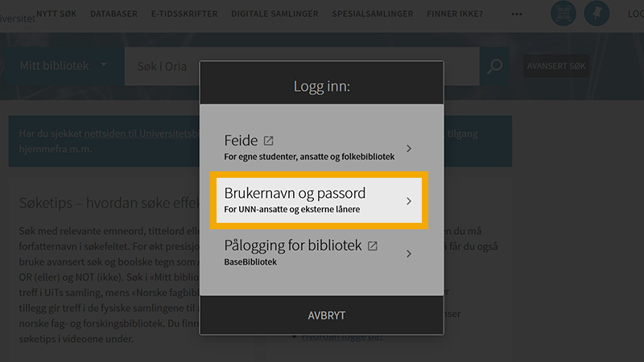Click the external link icon beside Feide
Screen dimensions: 644x362
269,141
